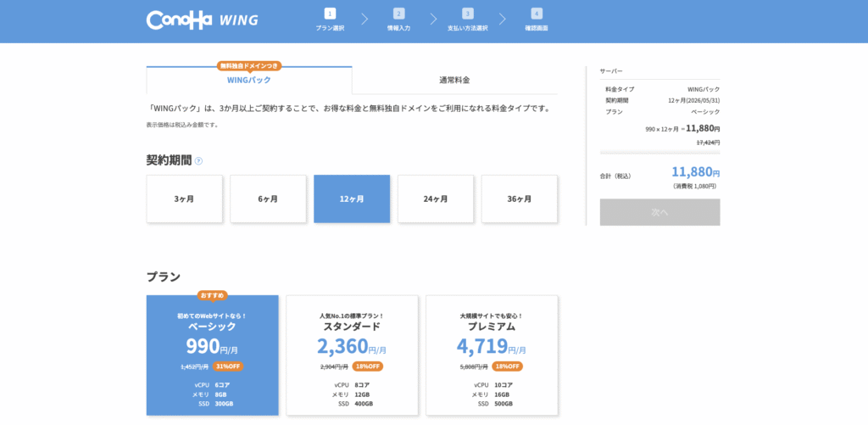Click the 消費税 1,080円 note

coord(695,186)
